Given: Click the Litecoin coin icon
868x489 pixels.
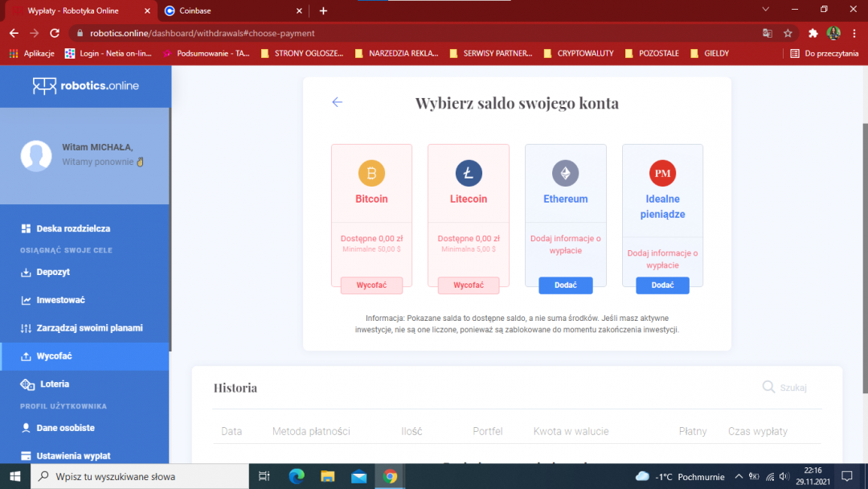Looking at the screenshot, I should pos(469,173).
